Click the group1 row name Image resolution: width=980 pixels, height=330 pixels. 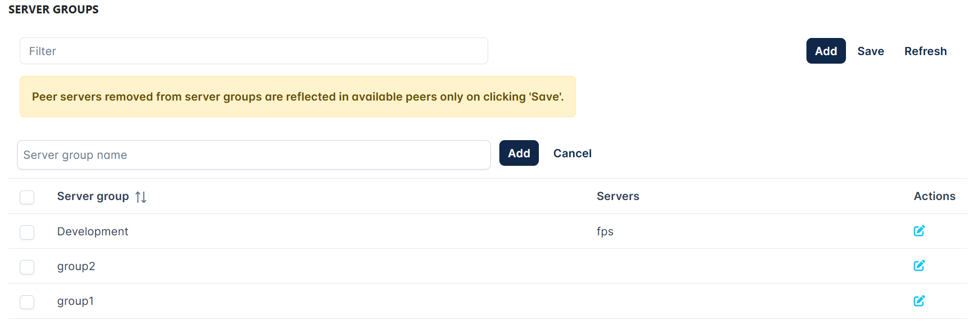pyautogui.click(x=75, y=301)
